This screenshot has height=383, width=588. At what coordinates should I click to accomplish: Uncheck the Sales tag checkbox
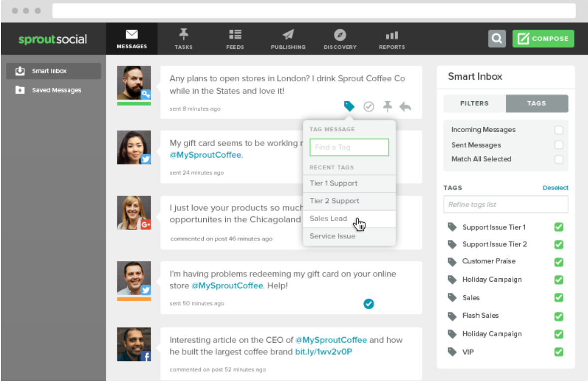[x=559, y=298]
